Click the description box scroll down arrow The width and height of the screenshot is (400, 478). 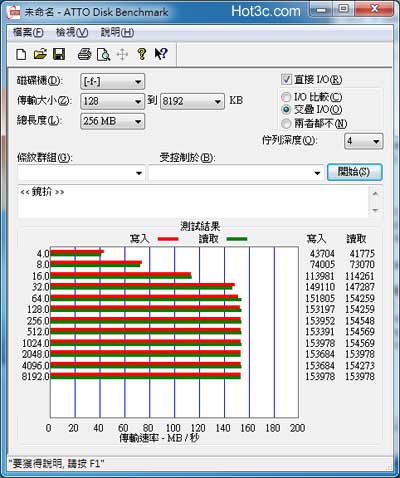375,210
